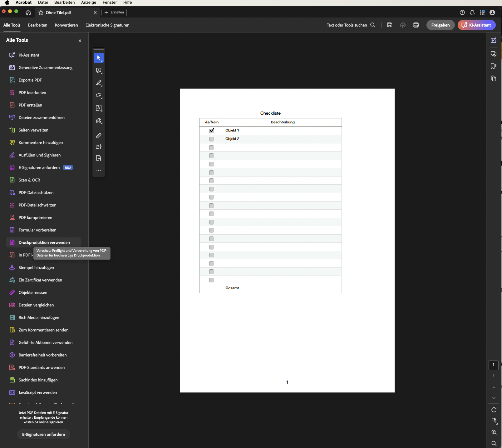This screenshot has height=448, width=502.
Task: Select the arrow selection tool
Action: (x=99, y=58)
